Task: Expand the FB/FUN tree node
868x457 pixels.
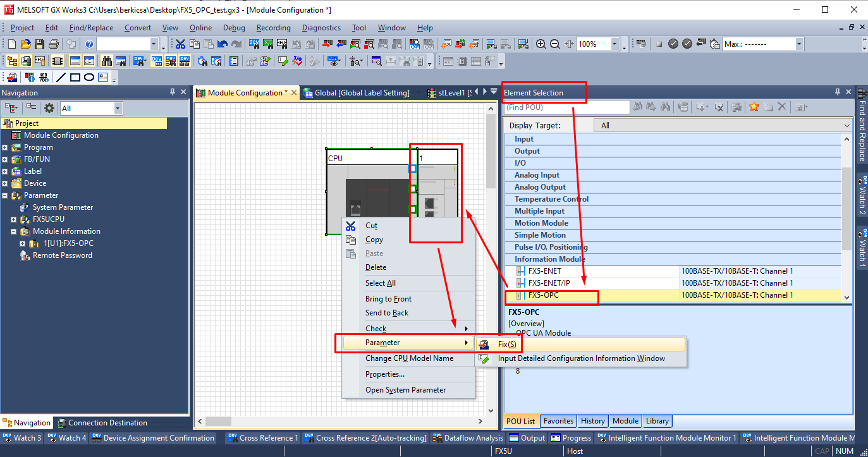Action: [x=5, y=159]
